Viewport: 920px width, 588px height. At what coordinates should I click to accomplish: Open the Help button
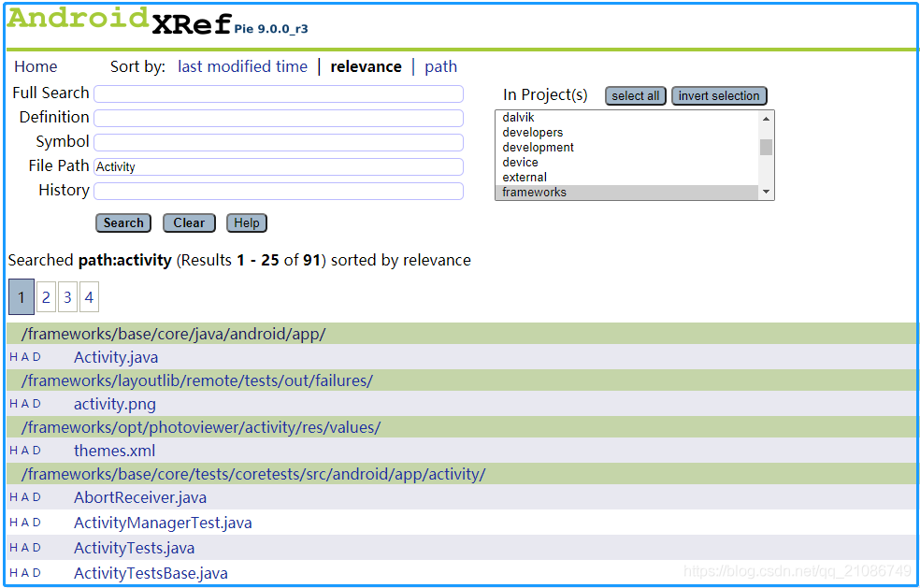tap(247, 223)
